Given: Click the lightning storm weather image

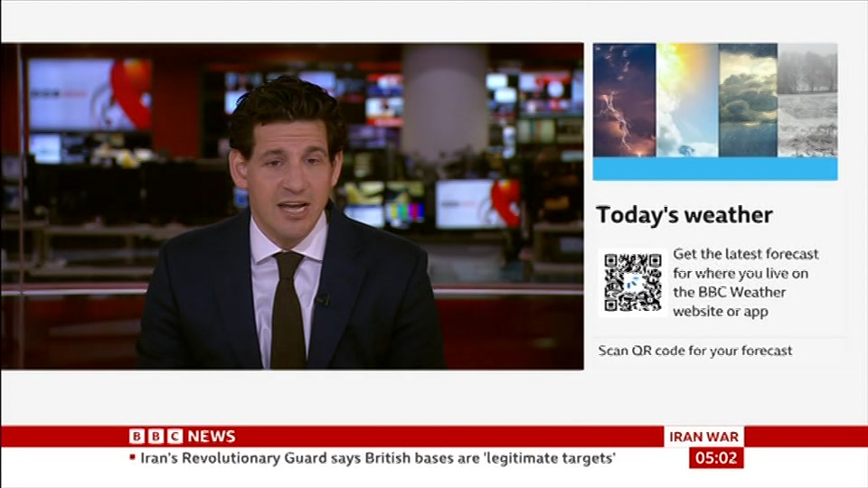Looking at the screenshot, I should point(625,100).
